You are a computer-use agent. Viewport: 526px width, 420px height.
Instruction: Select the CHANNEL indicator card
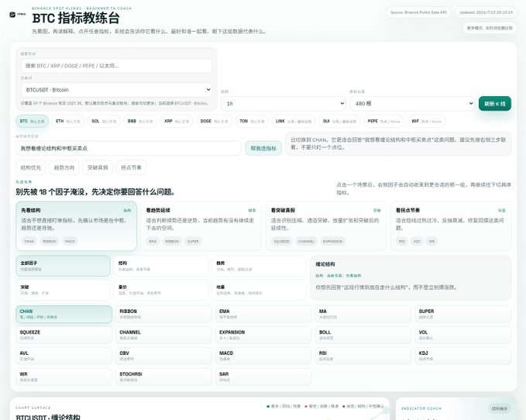(163, 335)
